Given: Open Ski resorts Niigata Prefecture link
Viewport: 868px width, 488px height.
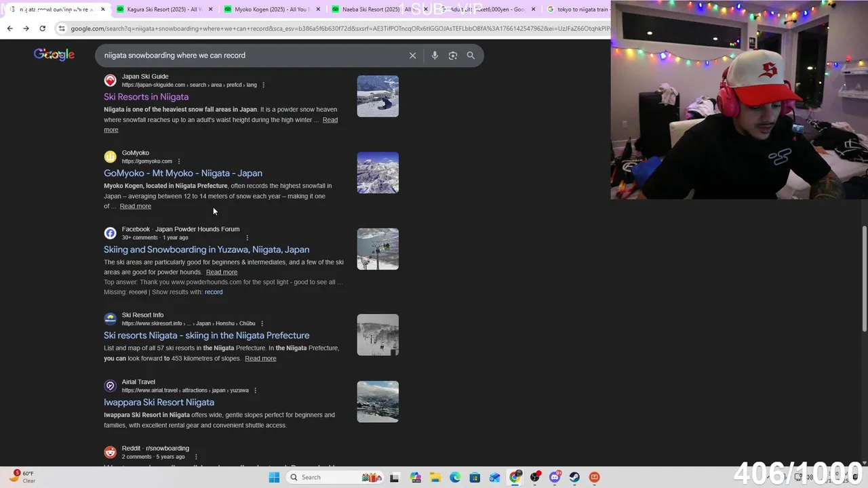Looking at the screenshot, I should pos(206,335).
